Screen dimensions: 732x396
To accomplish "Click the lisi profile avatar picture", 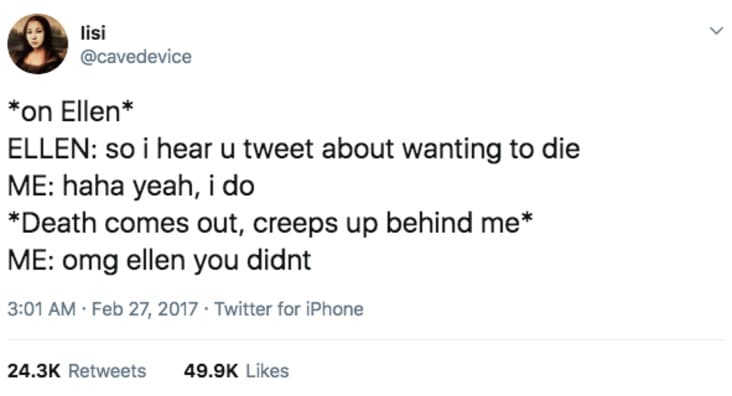I will pyautogui.click(x=38, y=43).
